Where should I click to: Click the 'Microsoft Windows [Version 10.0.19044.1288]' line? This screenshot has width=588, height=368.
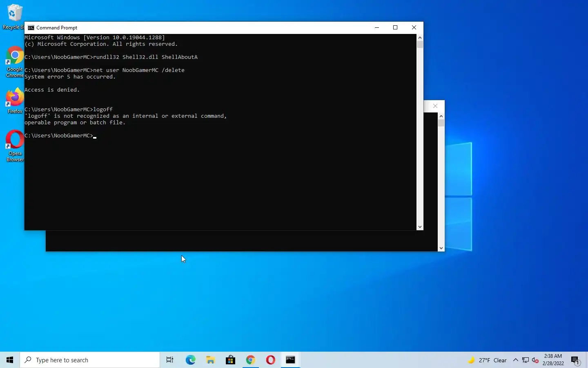(x=95, y=38)
